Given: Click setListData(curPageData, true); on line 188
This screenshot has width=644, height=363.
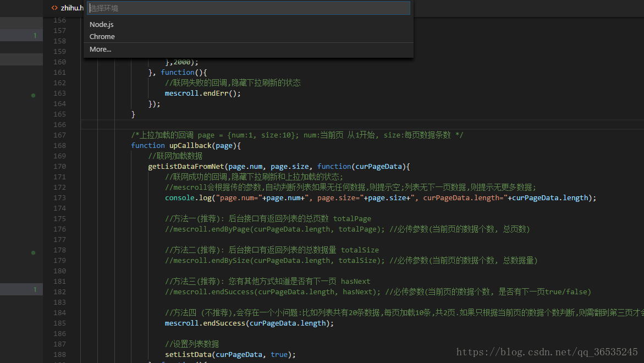Looking at the screenshot, I should 230,354.
